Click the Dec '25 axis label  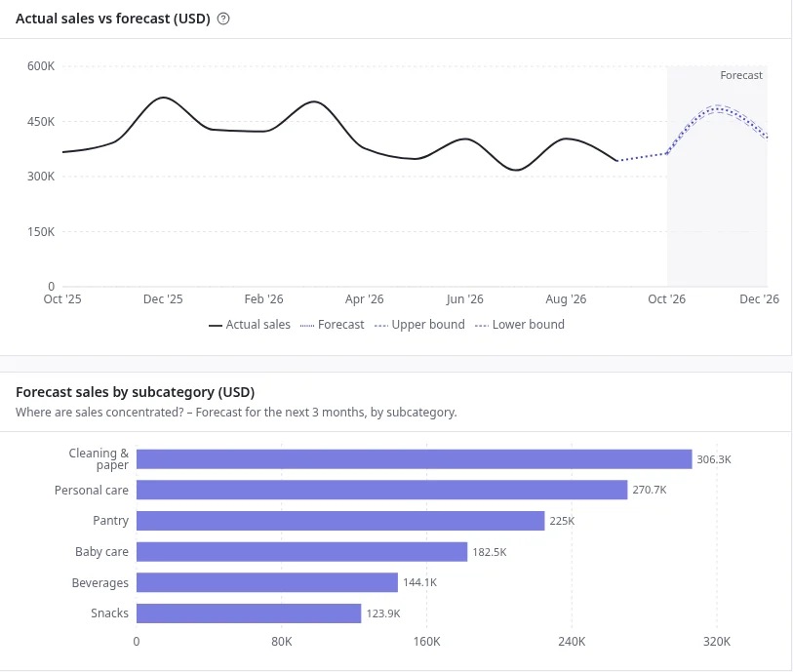pyautogui.click(x=163, y=299)
